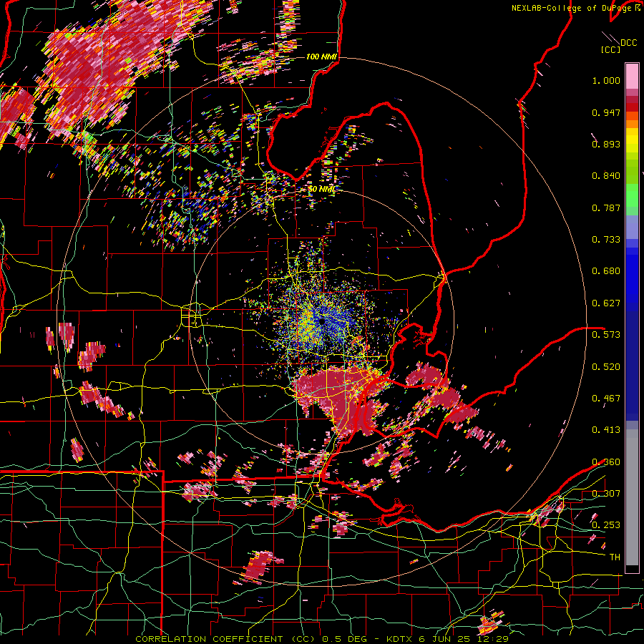The height and width of the screenshot is (644, 644).
Task: Click the NEXLAB-College of DuPage label
Action: point(575,8)
